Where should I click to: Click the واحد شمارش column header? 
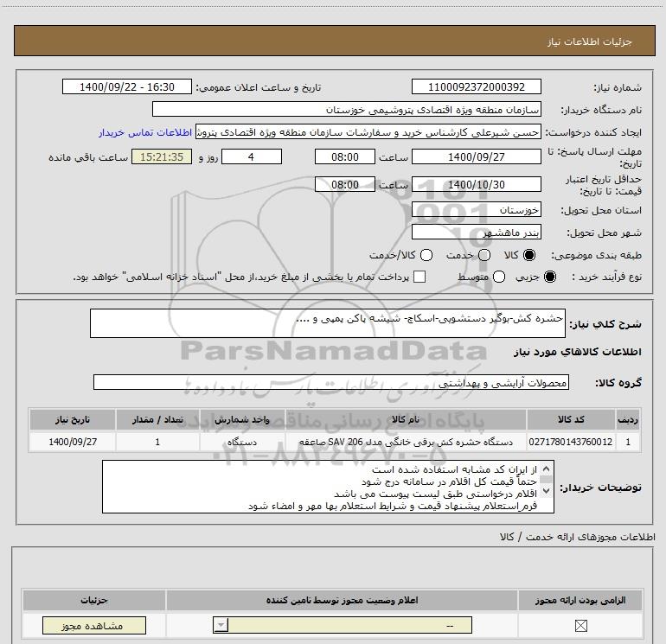(x=242, y=420)
